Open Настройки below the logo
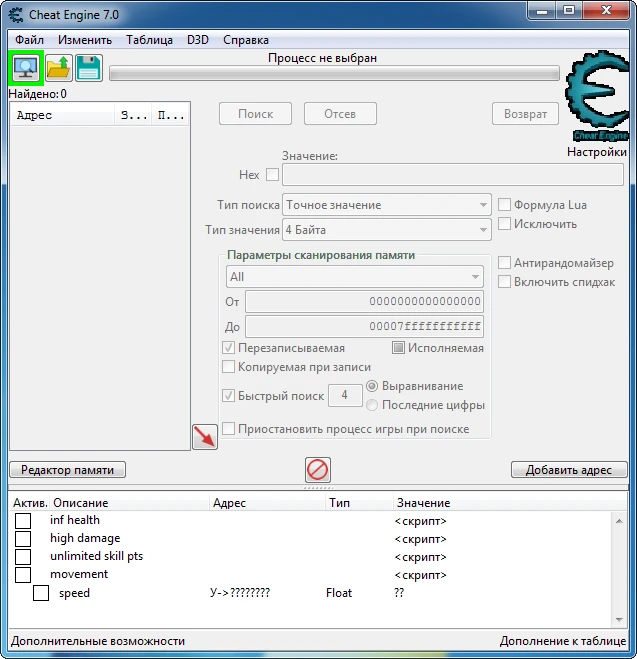The height and width of the screenshot is (659, 637). coord(597,152)
